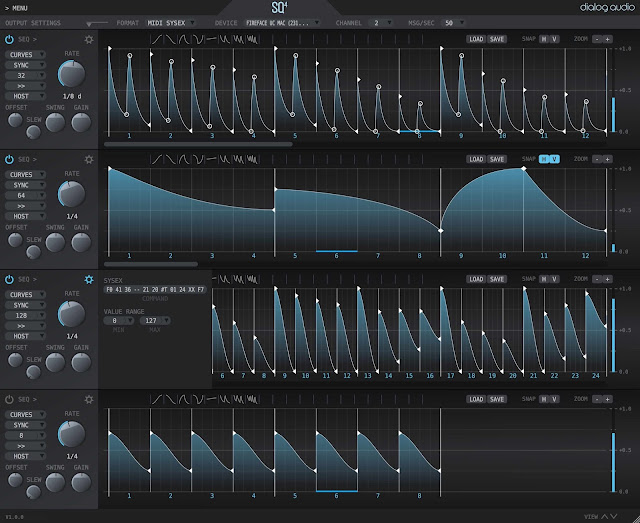Viewport: 640px width, 523px height.
Task: Open settings gear of first sequencer
Action: (89, 39)
